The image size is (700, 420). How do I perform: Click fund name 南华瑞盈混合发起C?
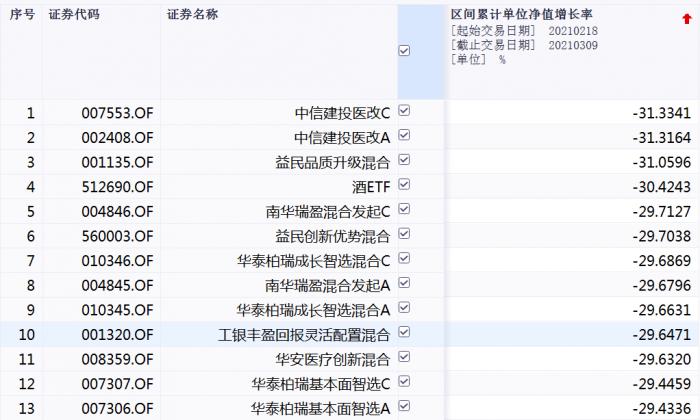coord(328,211)
